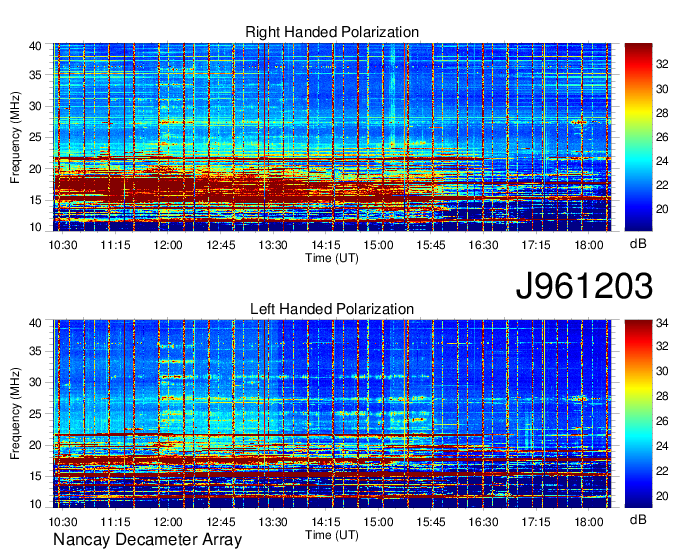Screen dimensions: 680x552
Task: Click 15:00 tick on right-handed plot
Action: pos(378,245)
